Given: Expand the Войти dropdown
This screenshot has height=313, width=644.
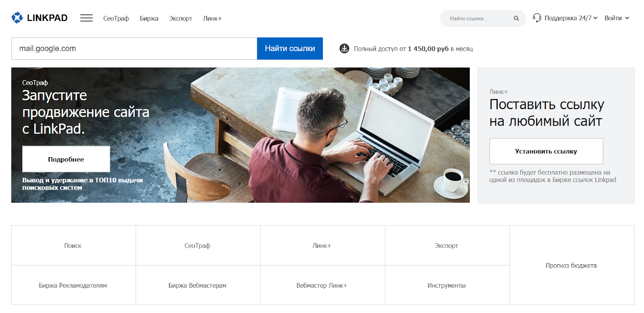Looking at the screenshot, I should point(616,18).
